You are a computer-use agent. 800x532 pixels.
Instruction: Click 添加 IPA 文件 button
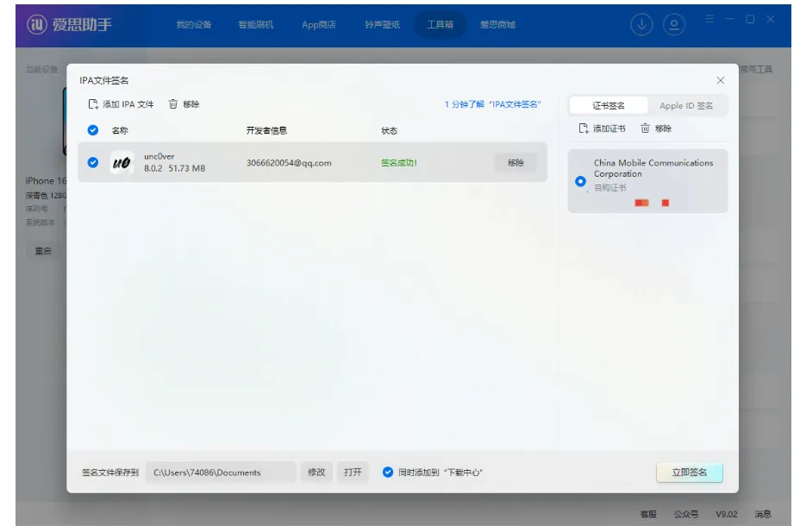pyautogui.click(x=121, y=104)
